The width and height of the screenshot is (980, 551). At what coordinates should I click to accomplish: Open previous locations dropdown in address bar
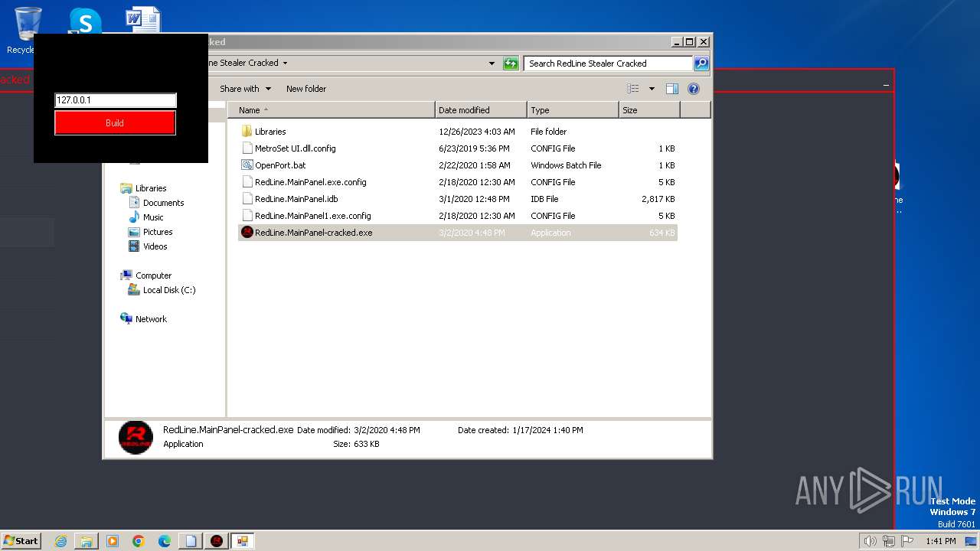tap(492, 64)
